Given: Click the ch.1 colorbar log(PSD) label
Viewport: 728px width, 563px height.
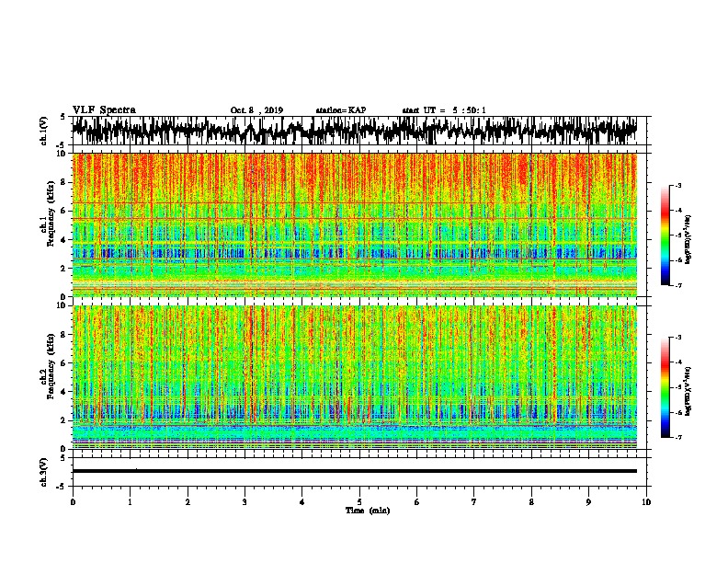Looking at the screenshot, I should click(688, 239).
